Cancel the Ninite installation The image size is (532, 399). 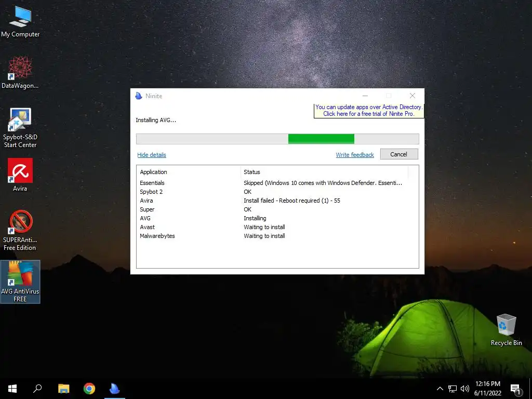click(399, 154)
